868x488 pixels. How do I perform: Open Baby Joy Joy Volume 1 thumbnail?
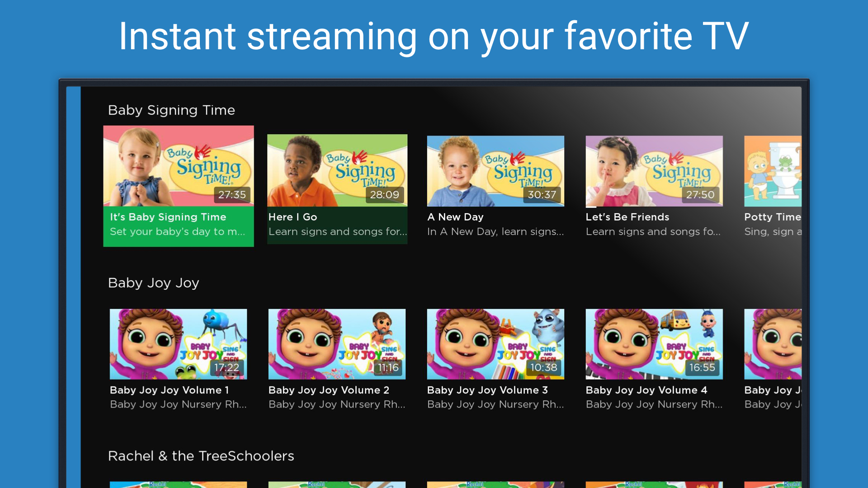tap(178, 344)
